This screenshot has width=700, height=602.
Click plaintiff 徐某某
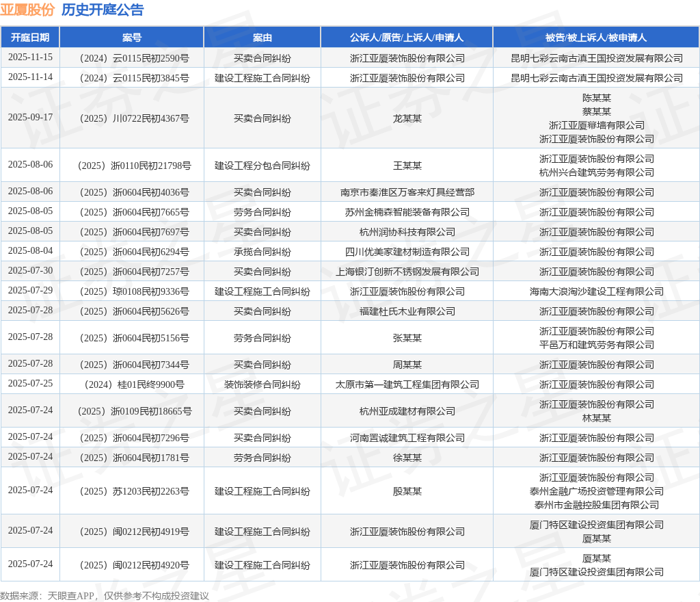(x=407, y=458)
